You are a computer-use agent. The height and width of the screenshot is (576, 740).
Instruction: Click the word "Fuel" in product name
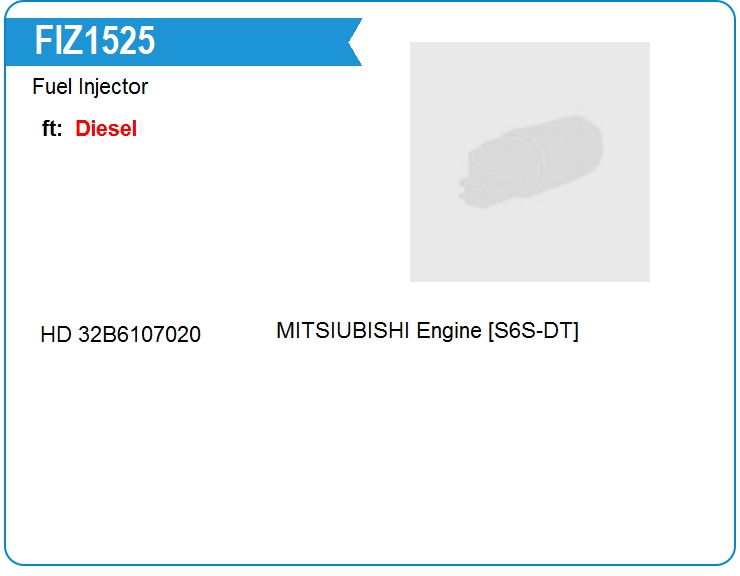pos(50,87)
